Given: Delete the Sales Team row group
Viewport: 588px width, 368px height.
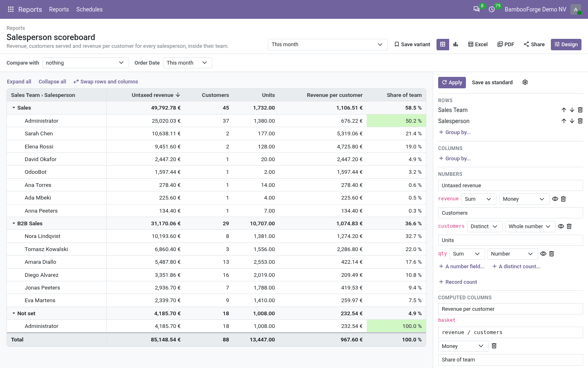Looking at the screenshot, I should (580, 110).
